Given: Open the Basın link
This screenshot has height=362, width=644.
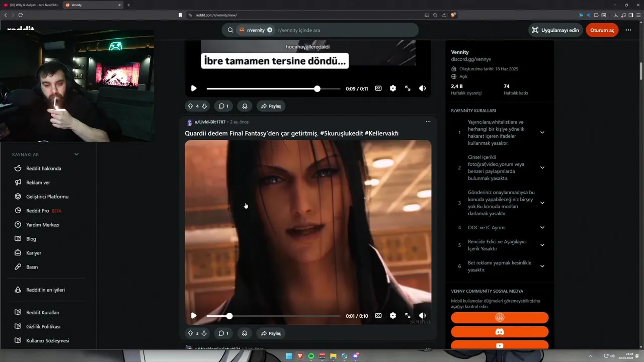Looking at the screenshot, I should pyautogui.click(x=32, y=267).
